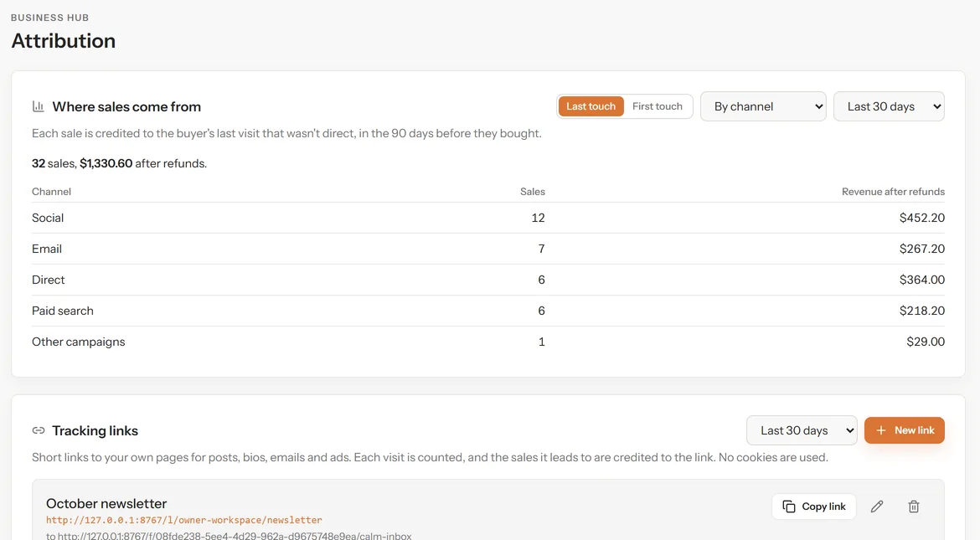
Task: Click the $364.00 revenue value
Action: tap(922, 280)
